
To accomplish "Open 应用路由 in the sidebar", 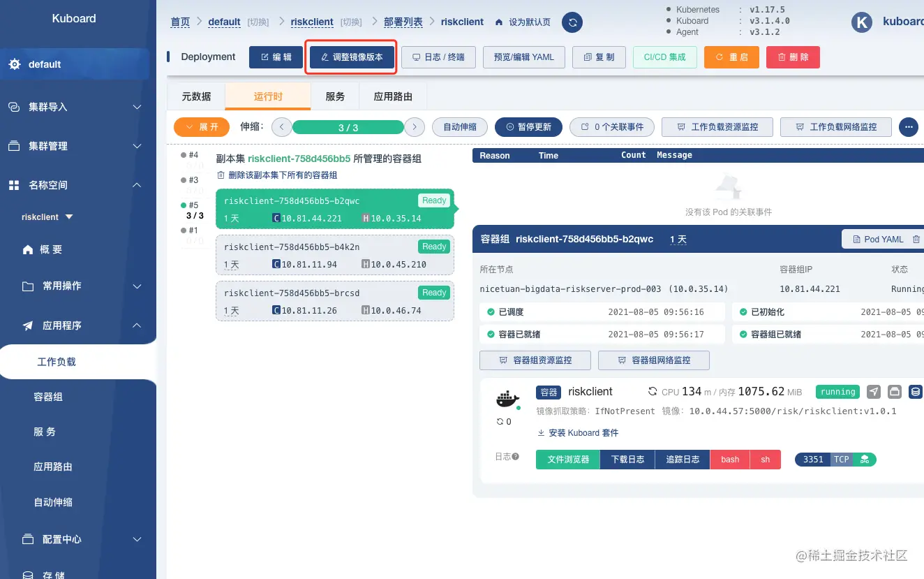I will (x=53, y=467).
